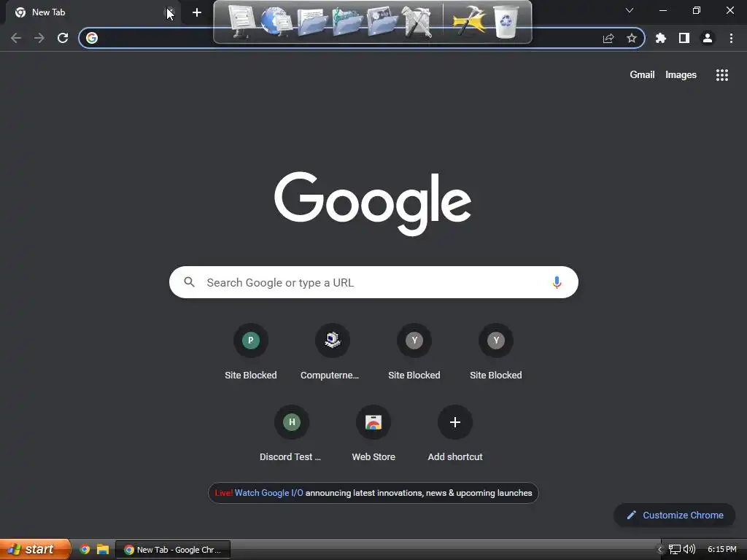
Task: Click the search magnifier icon
Action: (189, 282)
